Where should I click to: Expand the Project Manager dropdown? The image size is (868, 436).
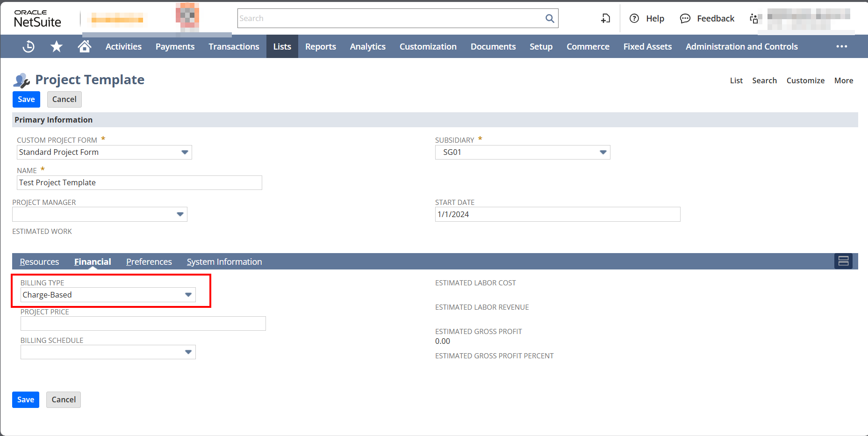pyautogui.click(x=180, y=214)
